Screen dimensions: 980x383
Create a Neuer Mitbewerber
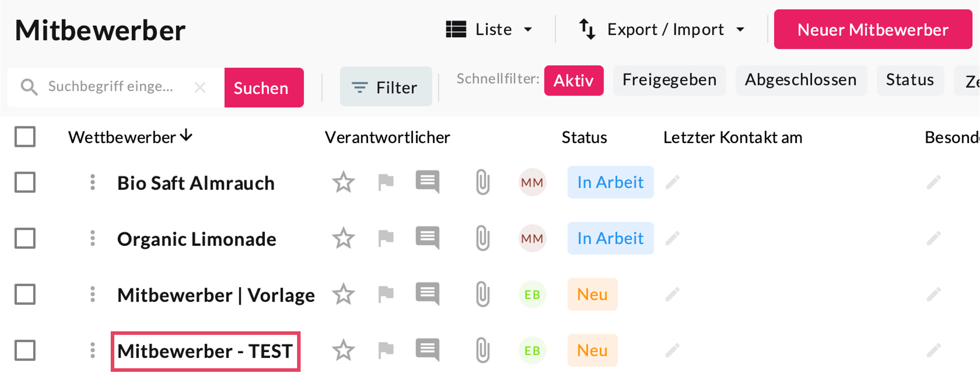tap(873, 29)
